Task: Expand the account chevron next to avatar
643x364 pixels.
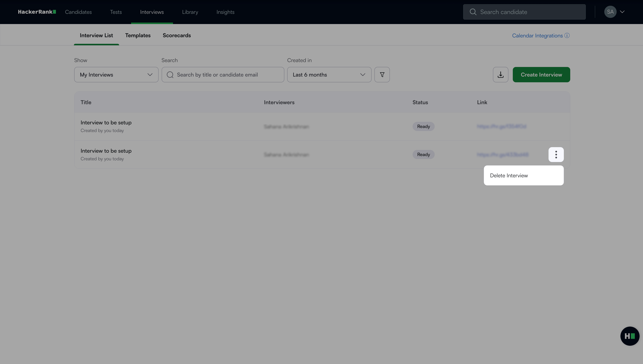Action: 622,12
